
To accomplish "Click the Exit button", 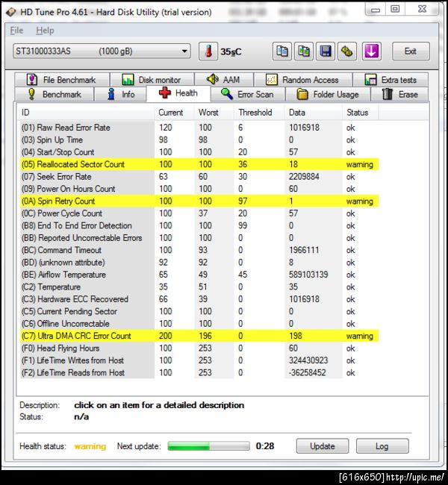I will tap(411, 51).
